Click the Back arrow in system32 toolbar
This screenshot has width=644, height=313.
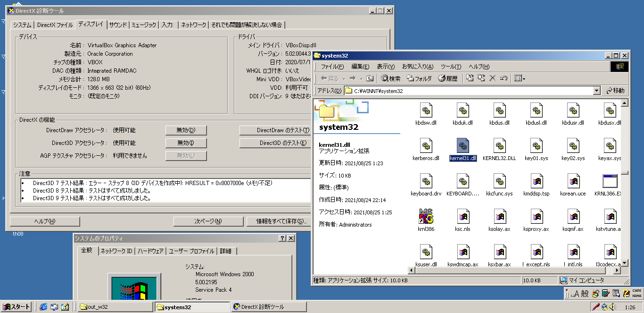[330, 78]
